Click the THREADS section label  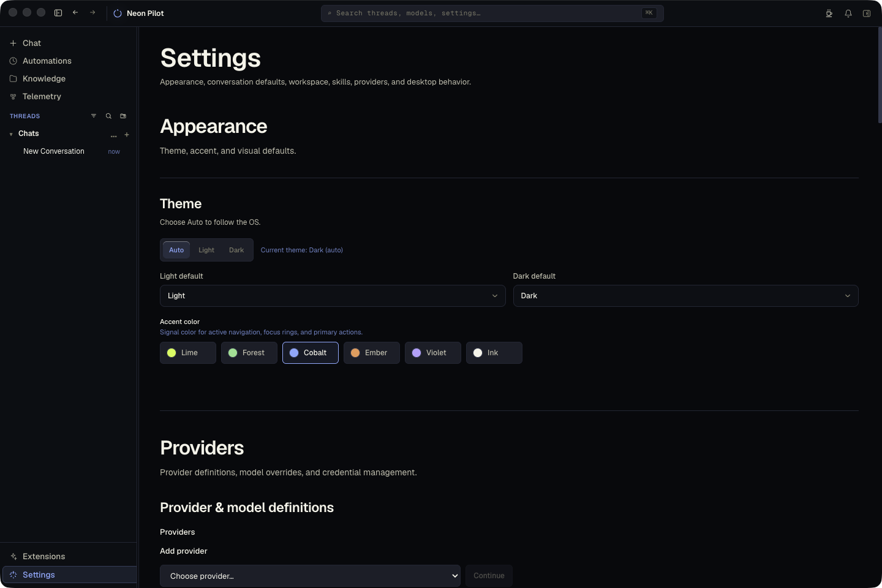(24, 116)
